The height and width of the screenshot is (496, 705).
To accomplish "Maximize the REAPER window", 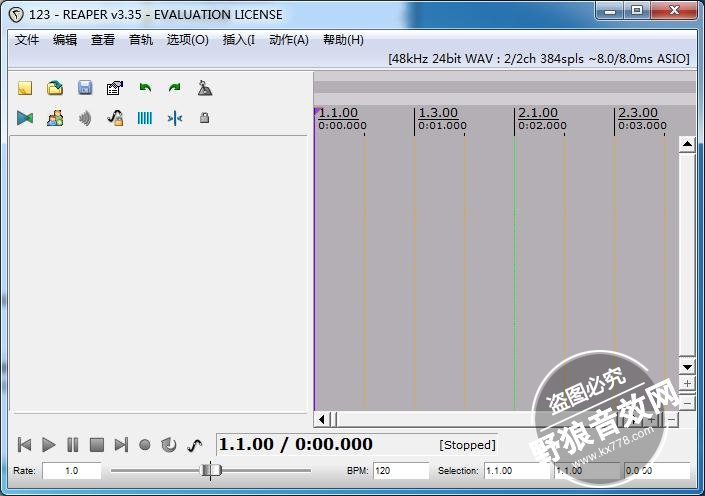I will pos(637,11).
